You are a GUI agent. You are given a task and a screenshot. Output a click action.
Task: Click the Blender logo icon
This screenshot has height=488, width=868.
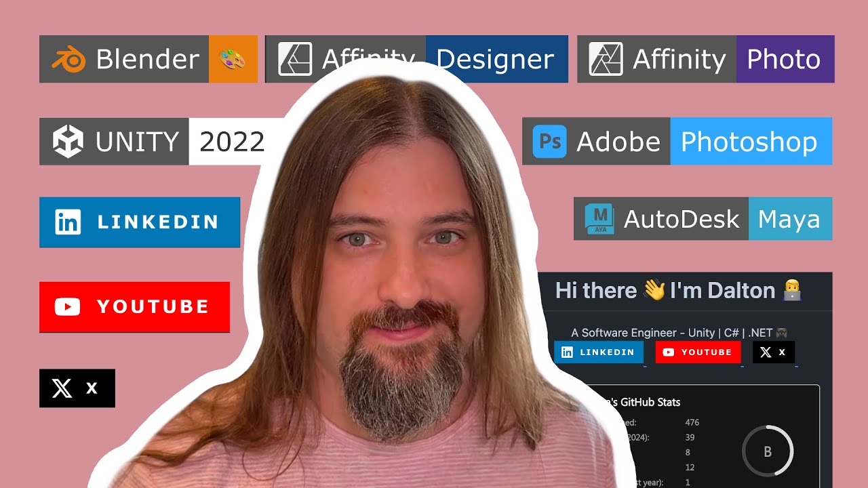pos(68,60)
